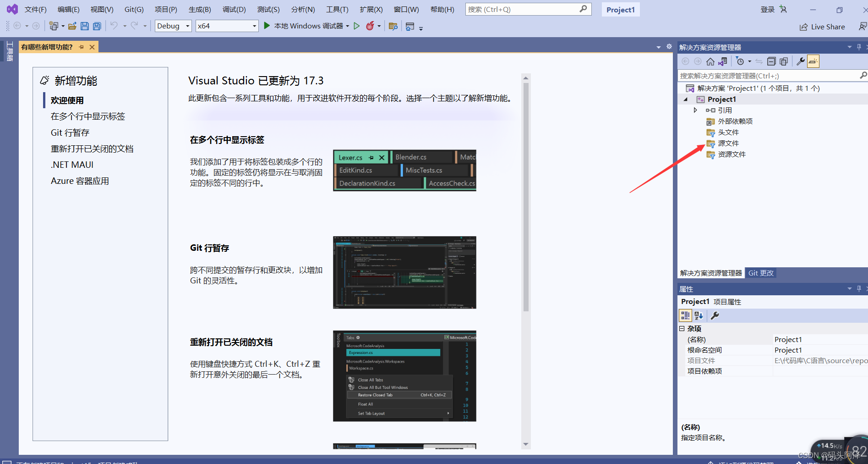Pin the 有哪些新增功能 tab
This screenshot has width=868, height=464.
[82, 47]
